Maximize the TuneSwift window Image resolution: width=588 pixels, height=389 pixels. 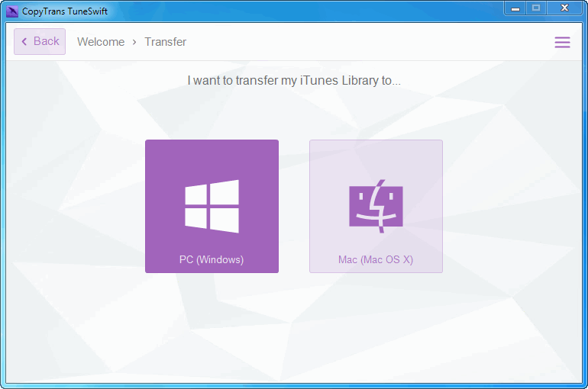point(536,8)
